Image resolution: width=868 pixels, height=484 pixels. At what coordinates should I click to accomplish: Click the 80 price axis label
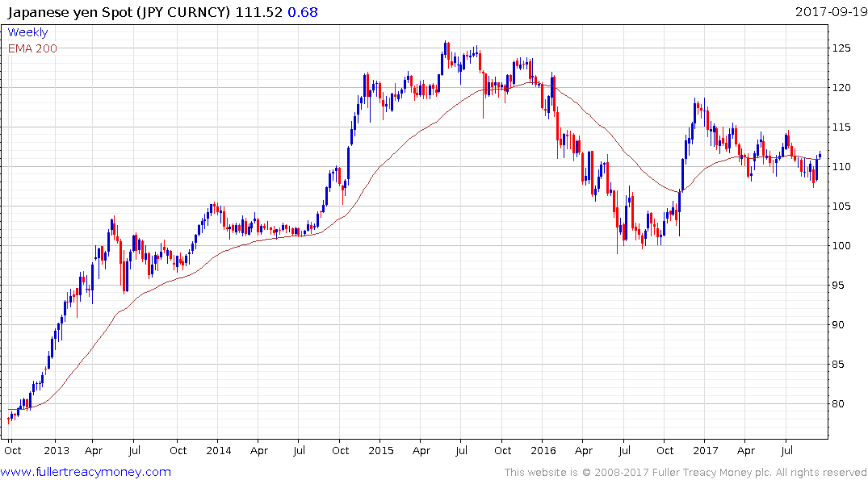839,404
